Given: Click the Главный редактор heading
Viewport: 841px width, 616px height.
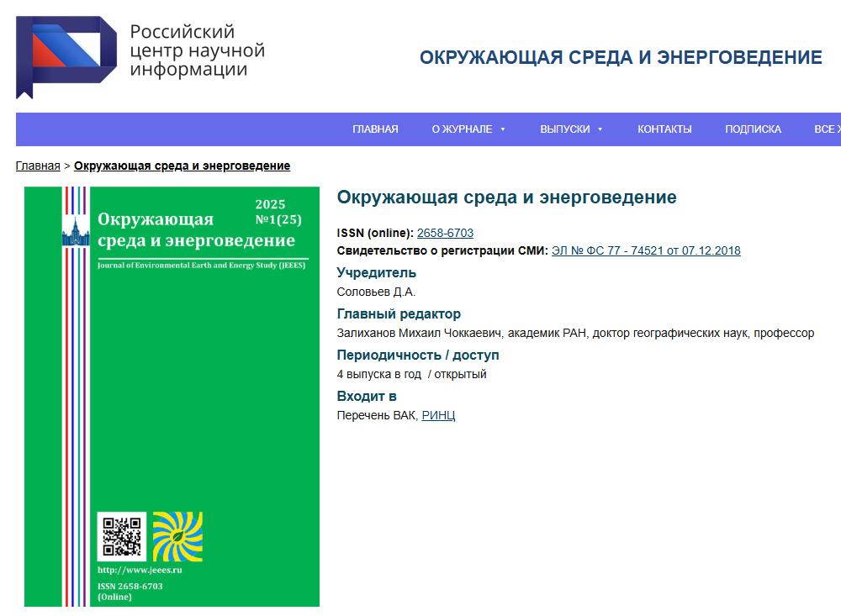Looking at the screenshot, I should point(399,313).
